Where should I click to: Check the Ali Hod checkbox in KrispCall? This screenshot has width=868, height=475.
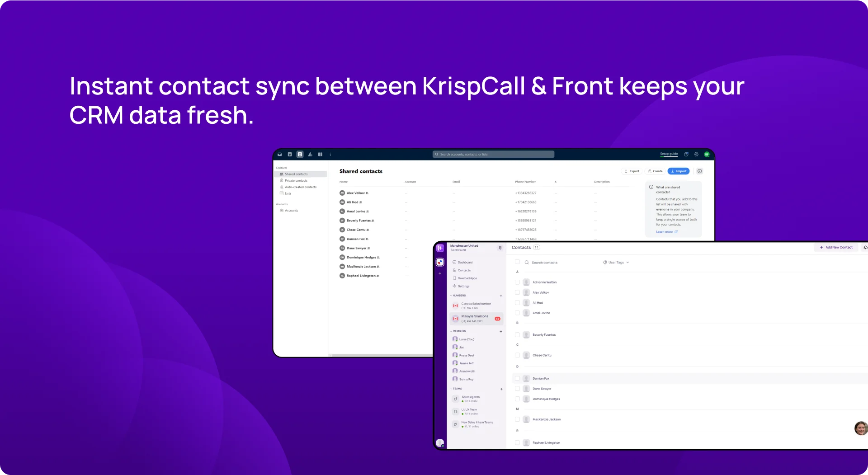tap(517, 303)
